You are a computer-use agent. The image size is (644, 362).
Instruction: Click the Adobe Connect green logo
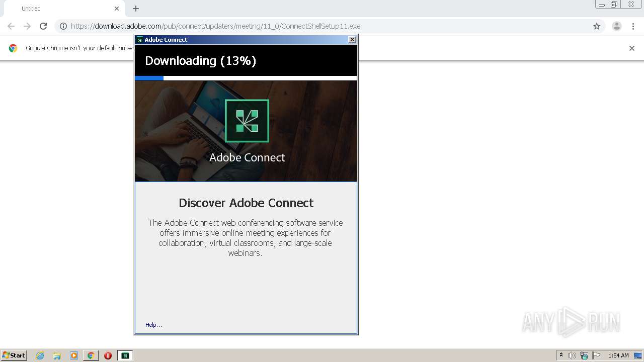(x=247, y=121)
